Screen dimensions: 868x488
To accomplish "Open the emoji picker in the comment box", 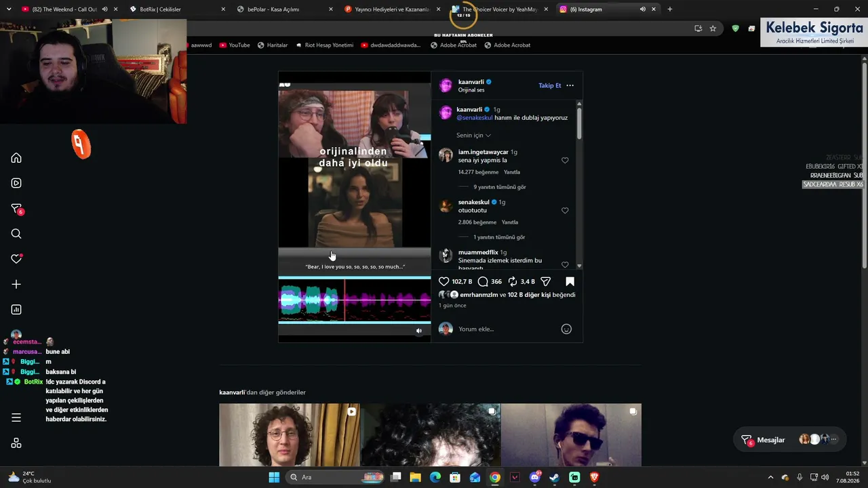I will (566, 329).
